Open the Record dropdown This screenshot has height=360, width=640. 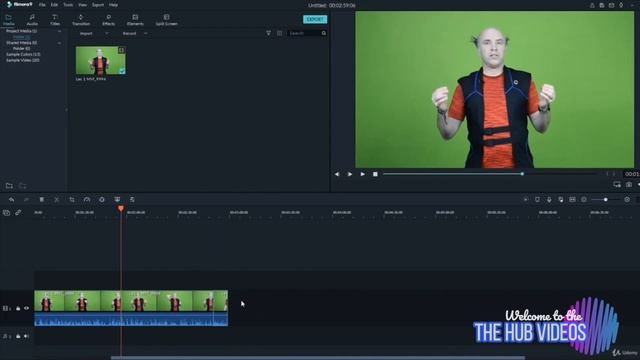pyautogui.click(x=135, y=33)
